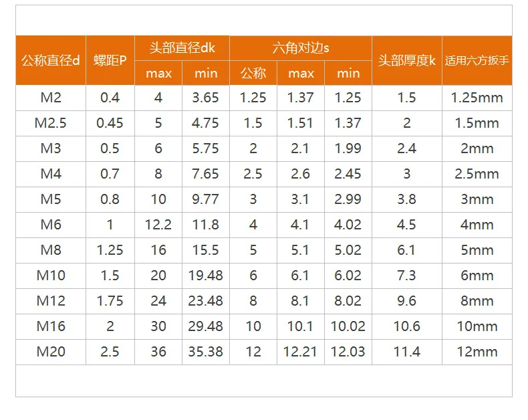Click the 12mm wrench size cell
Image resolution: width=528 pixels, height=420 pixels.
(477, 352)
